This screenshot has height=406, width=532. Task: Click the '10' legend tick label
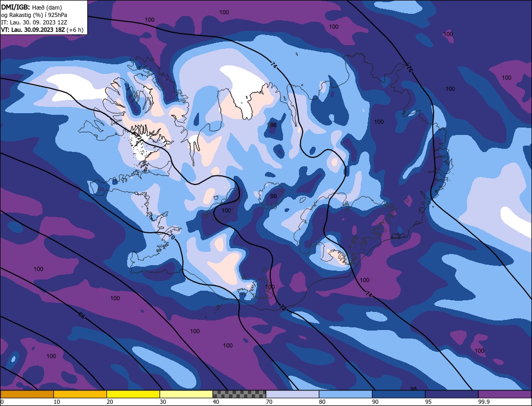pyautogui.click(x=57, y=402)
